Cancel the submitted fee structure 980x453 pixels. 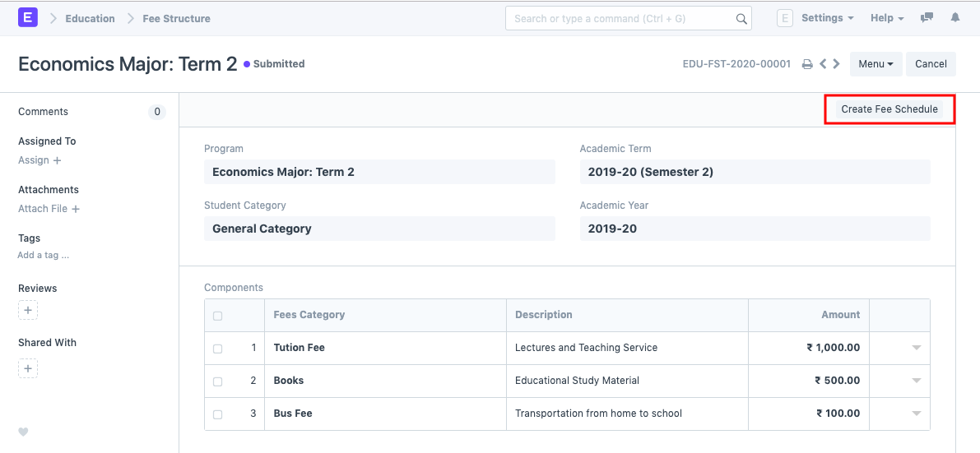(x=931, y=64)
